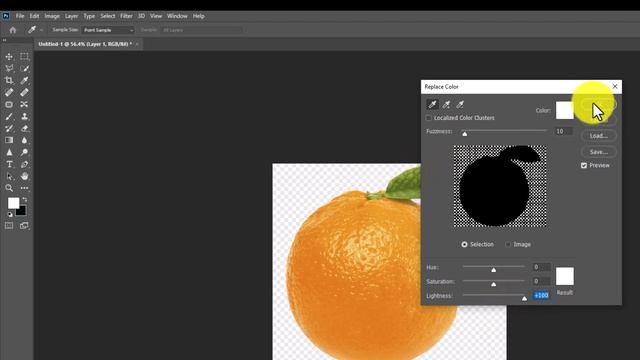Select the Eraser tool
The width and height of the screenshot is (640, 360).
[x=24, y=128]
